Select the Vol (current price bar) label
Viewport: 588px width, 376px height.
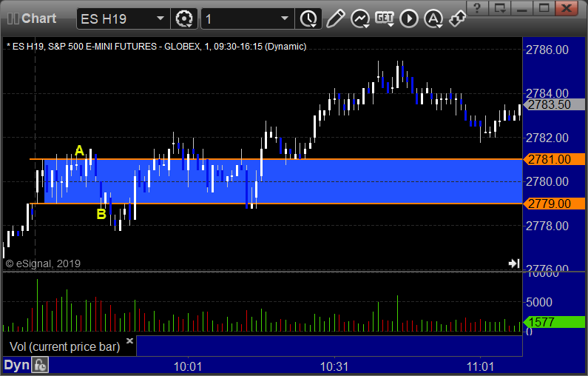coord(64,346)
